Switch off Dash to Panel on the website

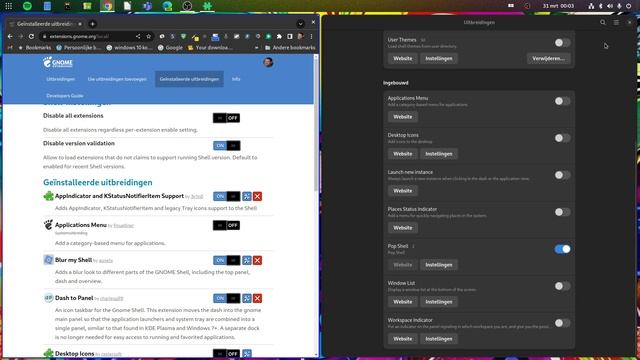[227, 298]
